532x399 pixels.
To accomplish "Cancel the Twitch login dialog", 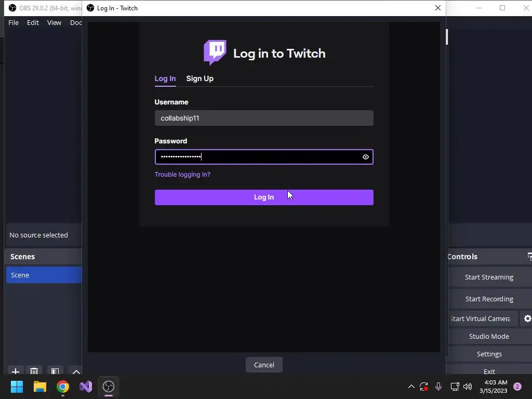I will pyautogui.click(x=264, y=365).
